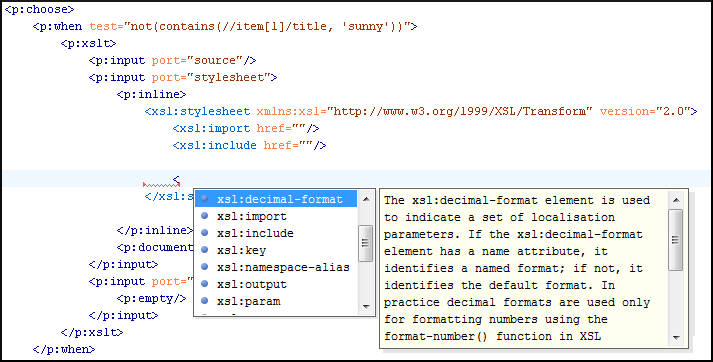Click the red-underlined "<" character
The width and height of the screenshot is (713, 362).
coord(176,180)
